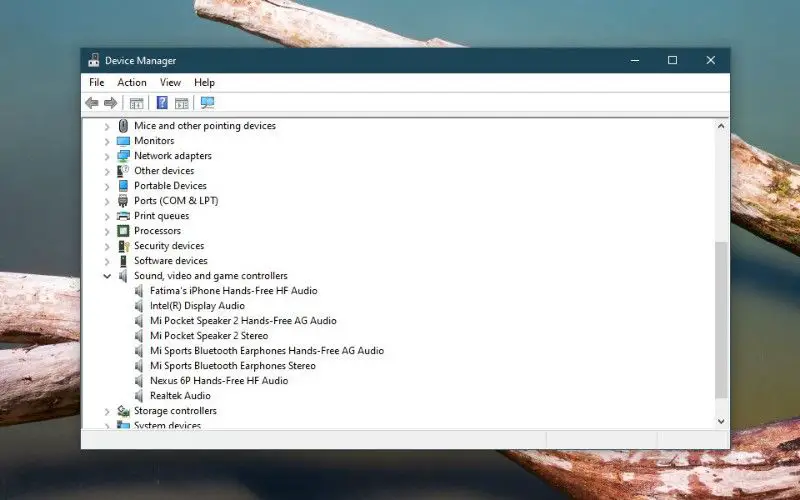
Task: Click the Processors chip icon
Action: coord(123,231)
